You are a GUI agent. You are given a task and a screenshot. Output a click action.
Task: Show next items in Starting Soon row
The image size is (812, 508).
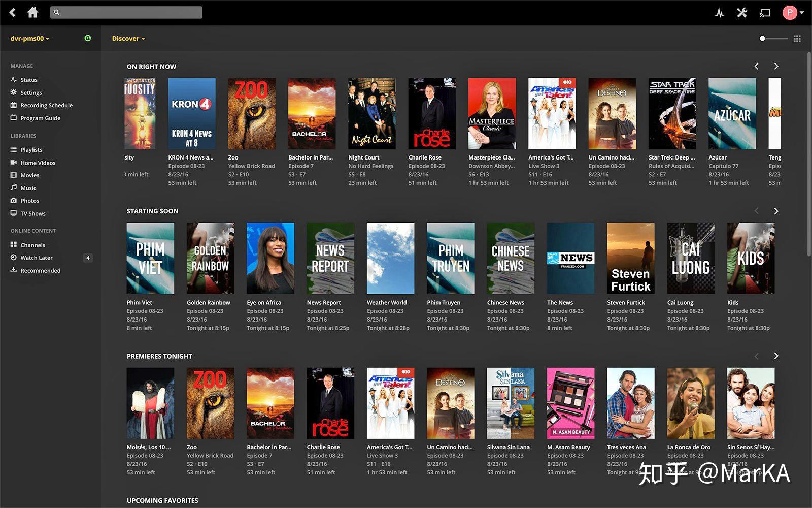(x=776, y=211)
